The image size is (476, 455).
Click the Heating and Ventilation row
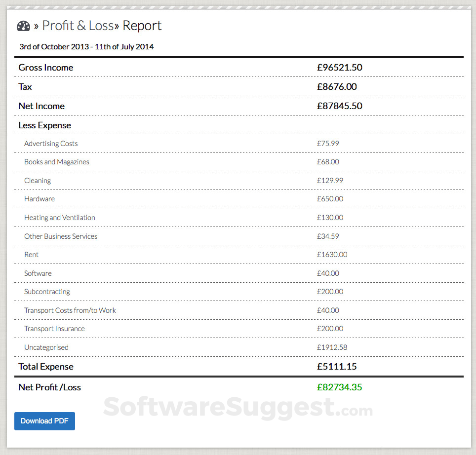coord(239,218)
